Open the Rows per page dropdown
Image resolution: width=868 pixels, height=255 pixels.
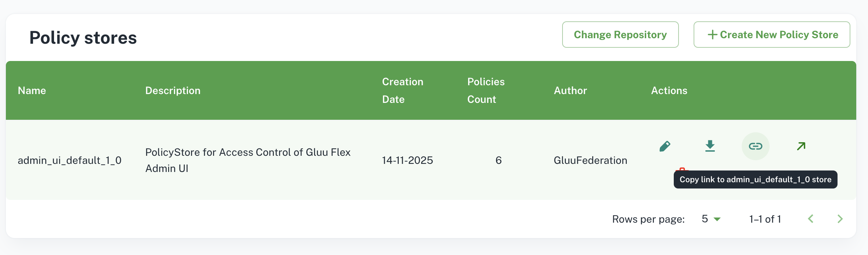[x=711, y=219]
